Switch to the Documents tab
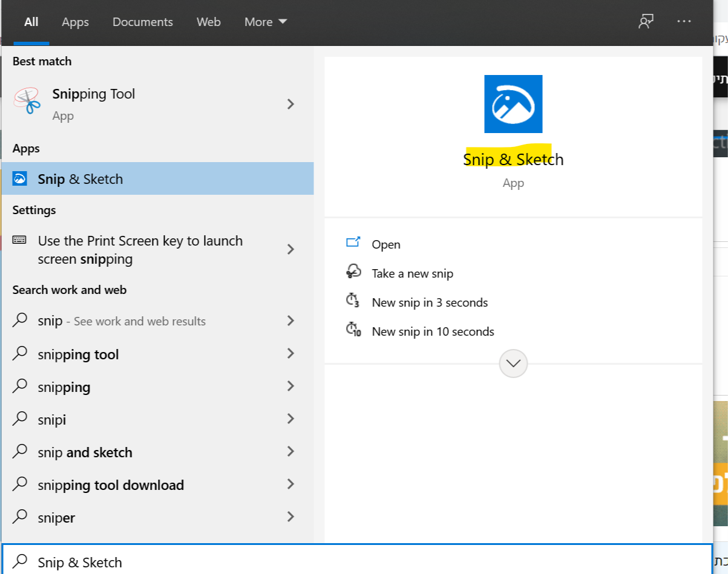This screenshot has height=574, width=728. coord(143,22)
